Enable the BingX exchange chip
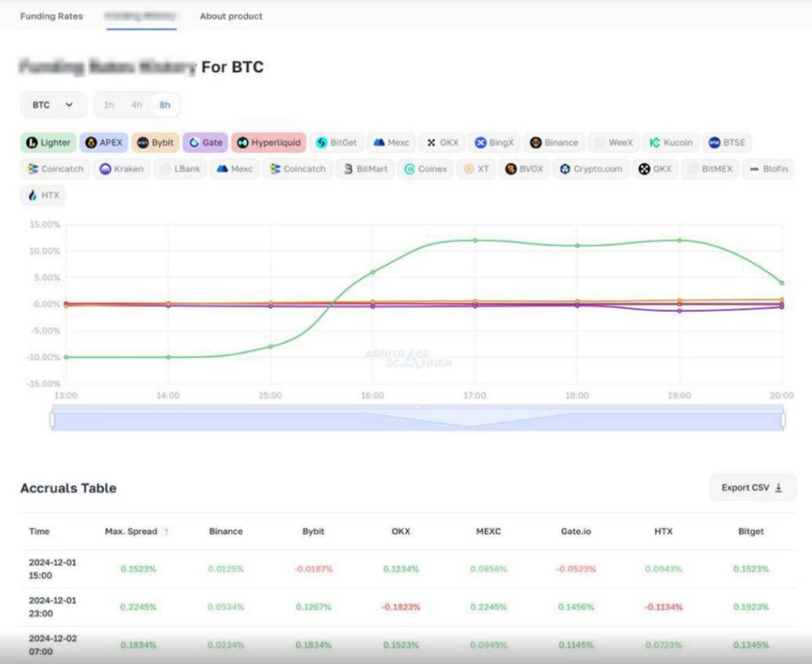The image size is (812, 664). 494,143
